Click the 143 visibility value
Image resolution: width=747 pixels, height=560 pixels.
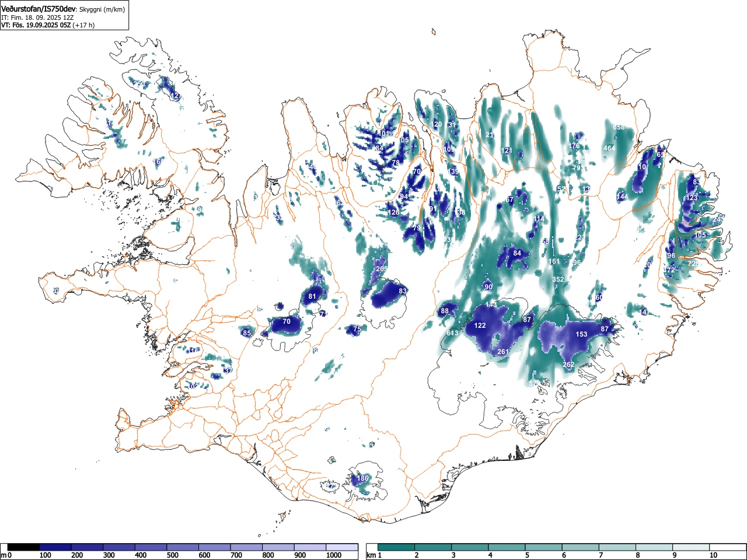[x=491, y=305]
